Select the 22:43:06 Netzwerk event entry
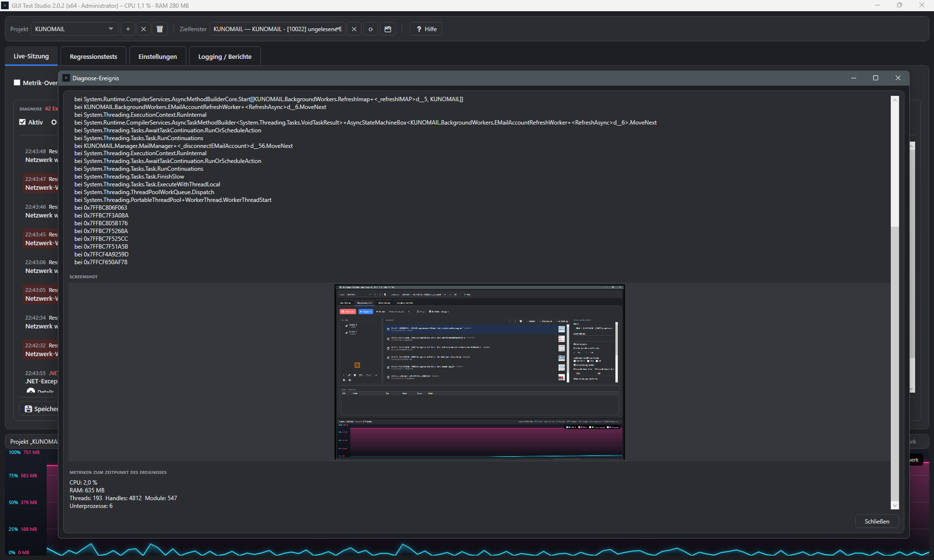This screenshot has width=934, height=560. (41, 267)
